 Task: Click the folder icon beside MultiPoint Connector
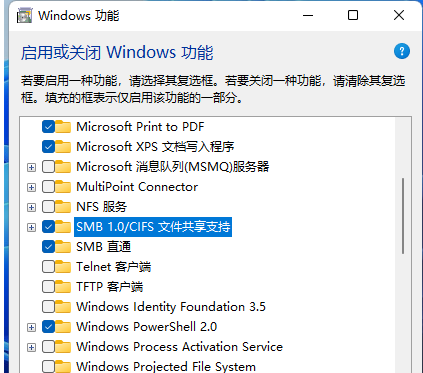[63, 187]
